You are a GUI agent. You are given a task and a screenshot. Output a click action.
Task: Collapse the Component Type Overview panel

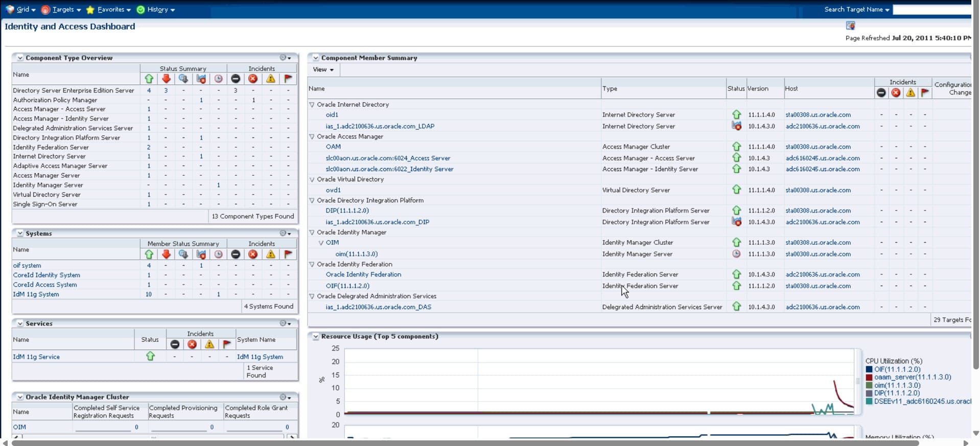coord(20,58)
